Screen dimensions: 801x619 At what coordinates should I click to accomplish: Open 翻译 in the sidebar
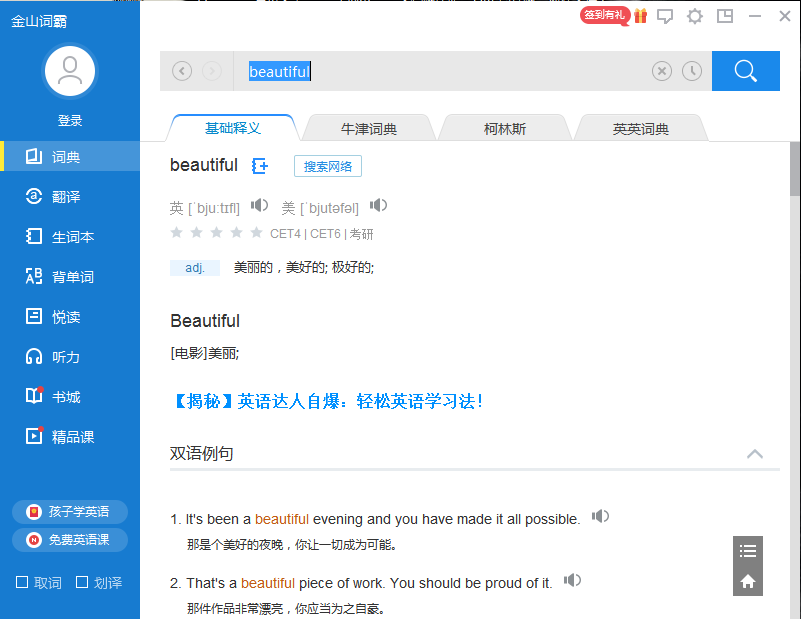pyautogui.click(x=66, y=197)
